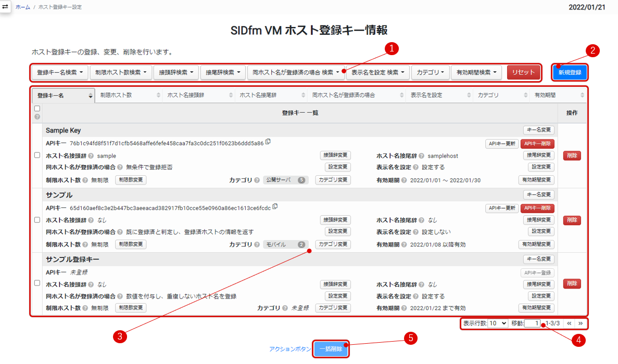Open 制限ホスト数検索 dropdown
The image size is (618, 364).
tap(121, 72)
